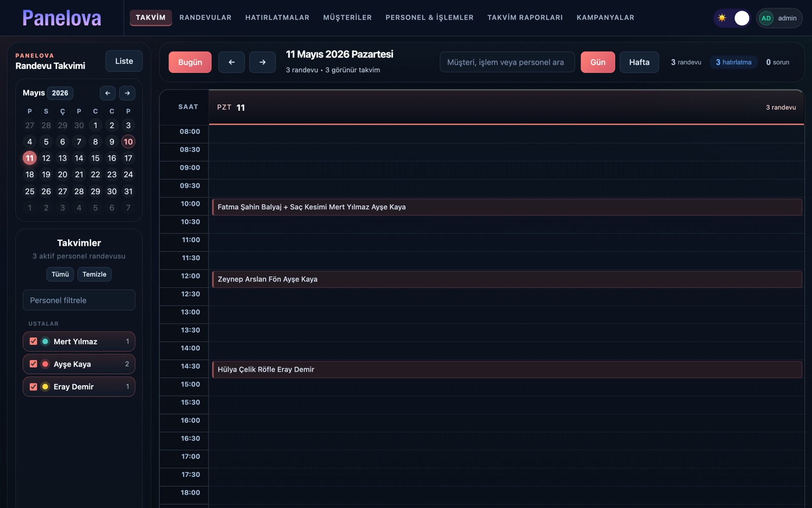Select day 15 in mini calendar
812x508 pixels.
[95, 158]
